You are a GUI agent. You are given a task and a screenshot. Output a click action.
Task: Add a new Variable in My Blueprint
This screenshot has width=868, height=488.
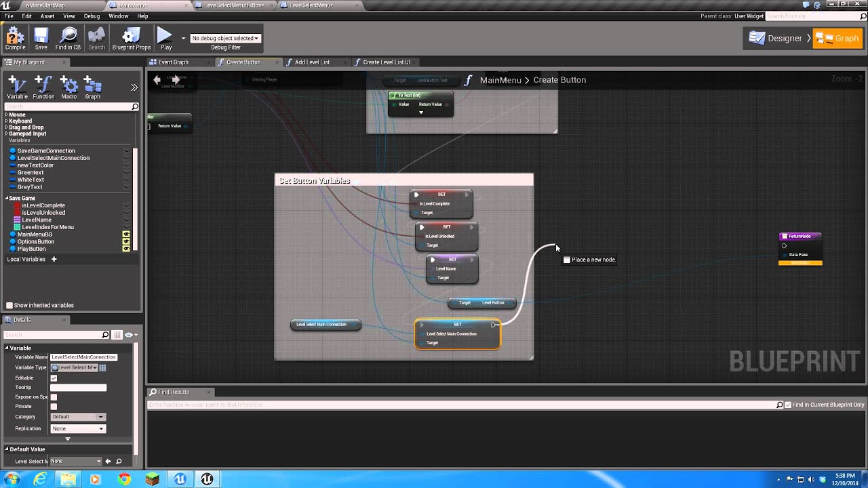tap(17, 87)
